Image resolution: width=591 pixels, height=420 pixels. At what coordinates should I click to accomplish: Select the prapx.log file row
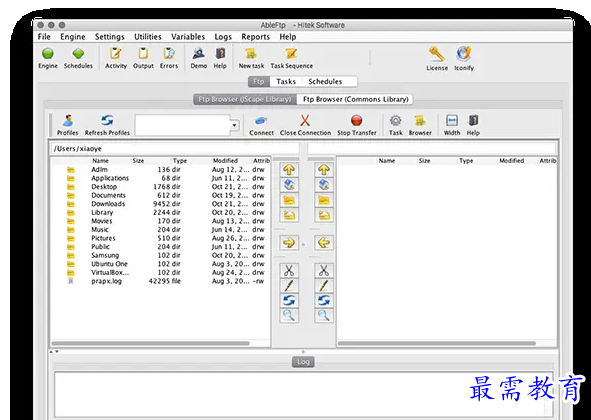pyautogui.click(x=161, y=281)
